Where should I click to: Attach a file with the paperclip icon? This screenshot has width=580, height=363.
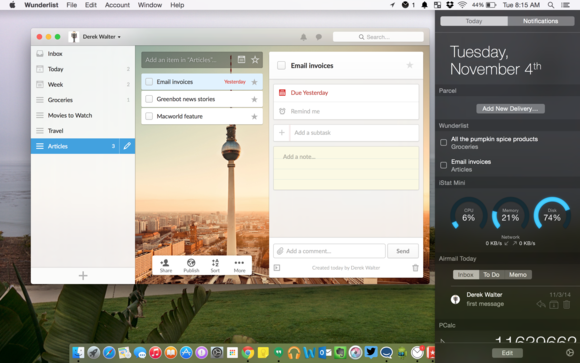(280, 251)
